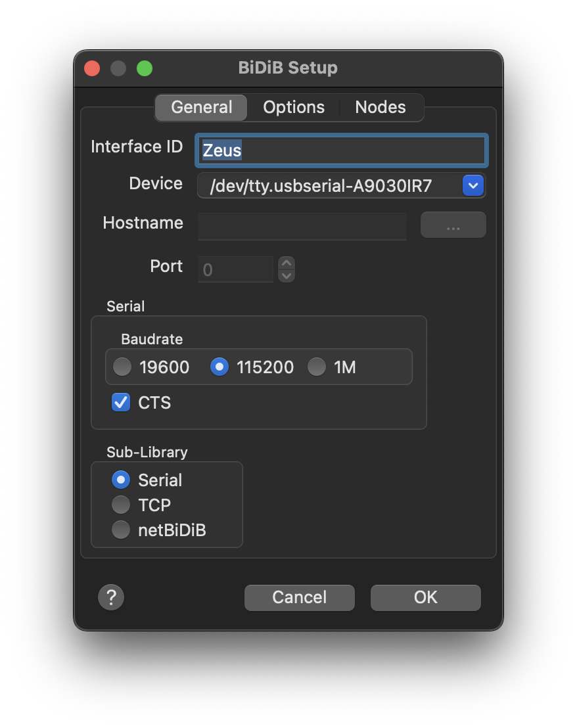Choose TCP sub-library

coord(121,505)
